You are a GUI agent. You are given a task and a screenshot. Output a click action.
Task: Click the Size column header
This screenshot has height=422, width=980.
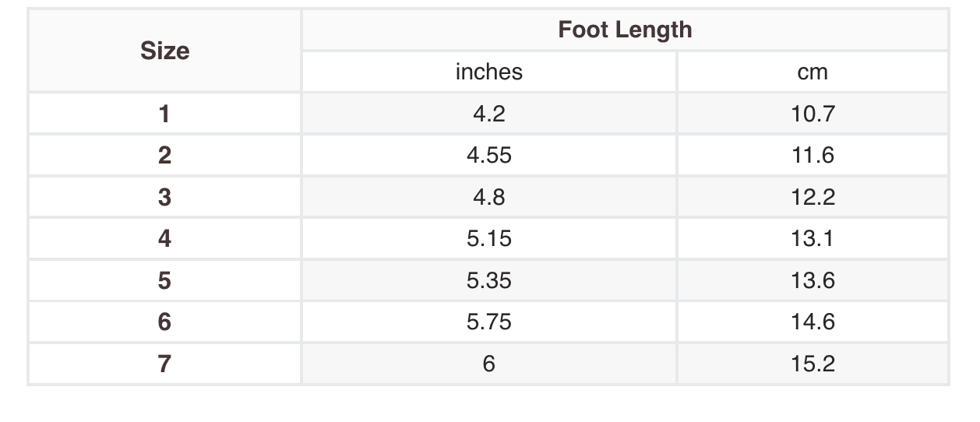point(164,51)
